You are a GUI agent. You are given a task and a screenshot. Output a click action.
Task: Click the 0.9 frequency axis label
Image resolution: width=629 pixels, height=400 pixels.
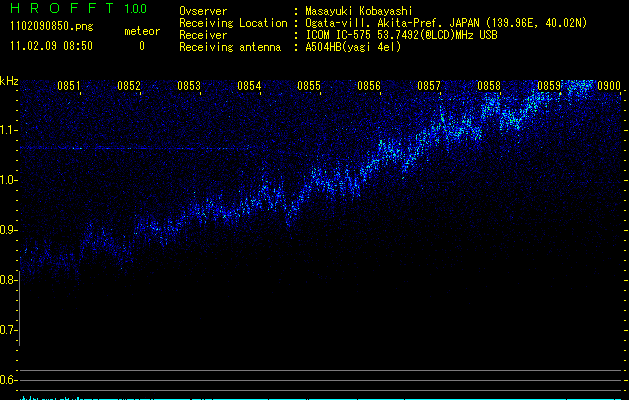pos(8,230)
